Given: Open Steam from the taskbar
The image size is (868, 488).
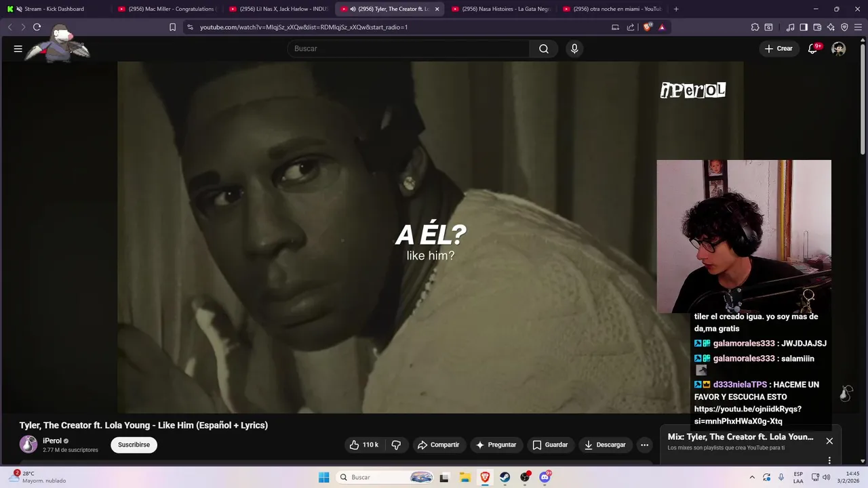Looking at the screenshot, I should pyautogui.click(x=505, y=477).
